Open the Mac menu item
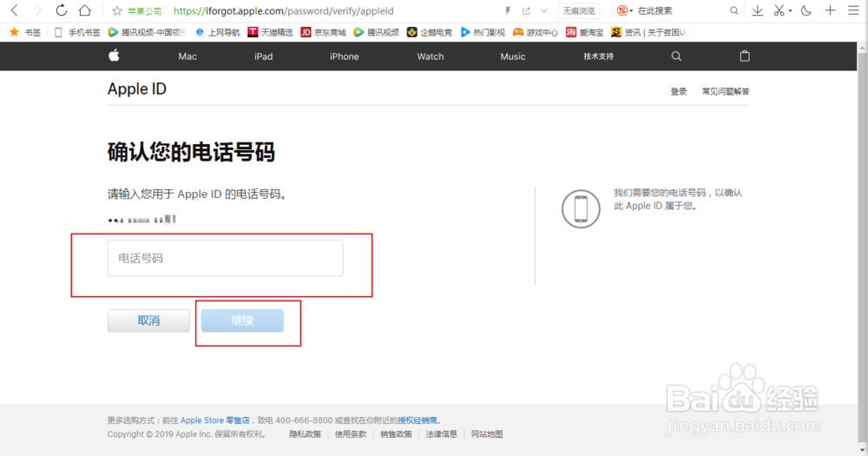 (187, 56)
